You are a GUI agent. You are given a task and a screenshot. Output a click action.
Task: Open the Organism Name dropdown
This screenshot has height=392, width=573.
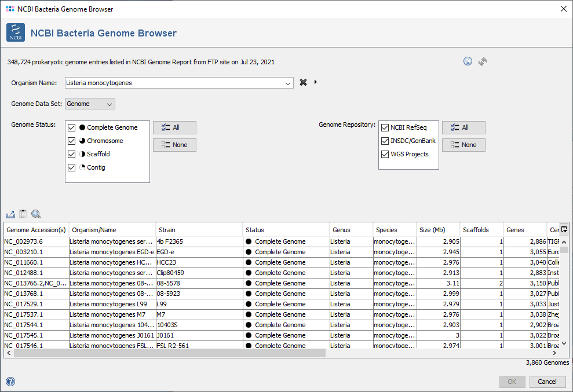tap(288, 83)
